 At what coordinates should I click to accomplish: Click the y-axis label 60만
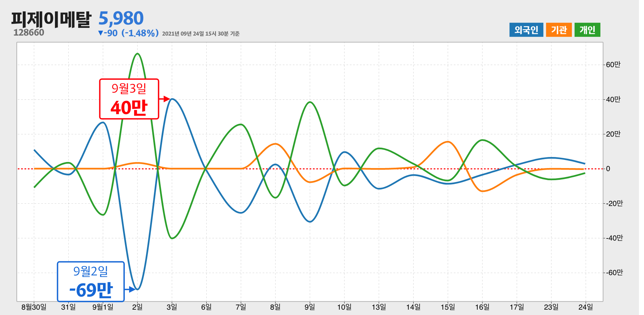point(613,65)
